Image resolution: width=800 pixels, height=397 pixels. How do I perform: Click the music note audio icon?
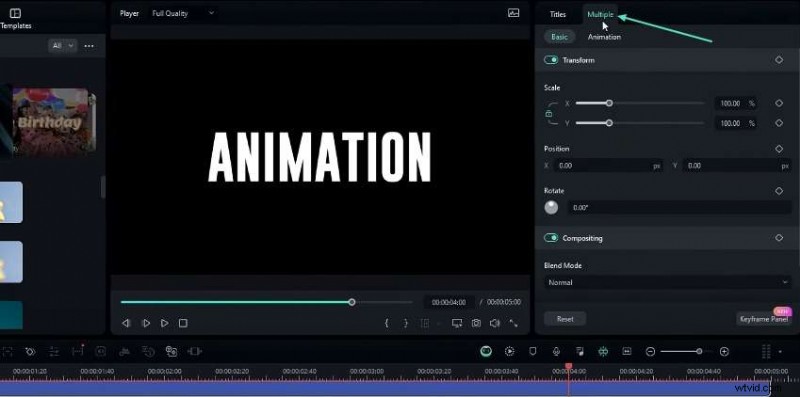pyautogui.click(x=580, y=351)
